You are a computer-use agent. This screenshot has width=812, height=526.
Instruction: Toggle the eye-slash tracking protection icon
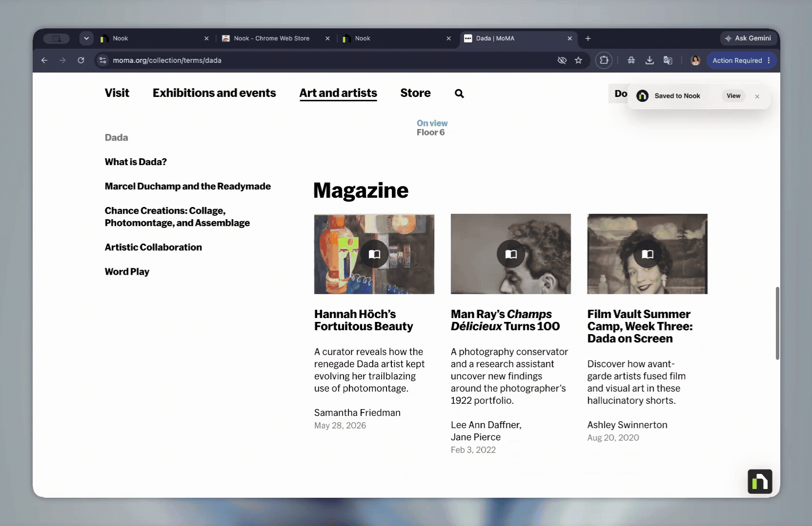tap(562, 60)
